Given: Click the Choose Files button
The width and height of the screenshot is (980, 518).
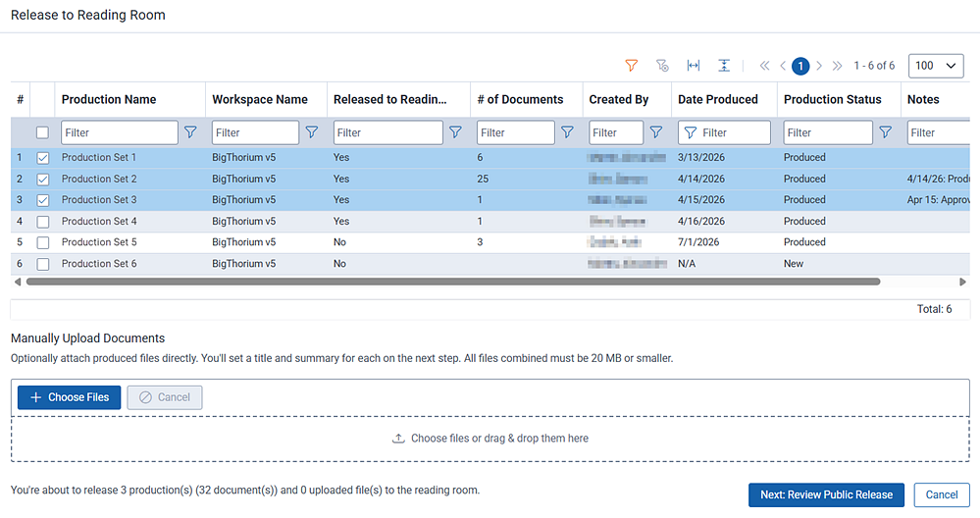Looking at the screenshot, I should (70, 397).
